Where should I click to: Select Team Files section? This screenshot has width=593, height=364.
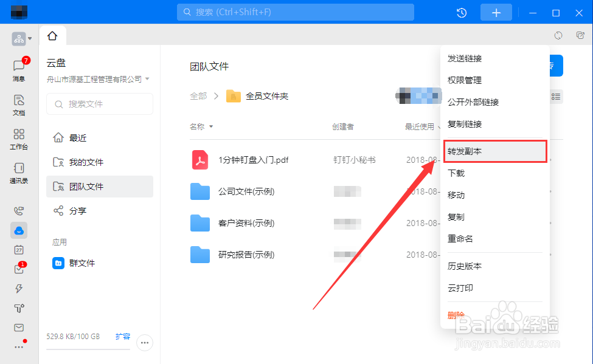coord(100,187)
